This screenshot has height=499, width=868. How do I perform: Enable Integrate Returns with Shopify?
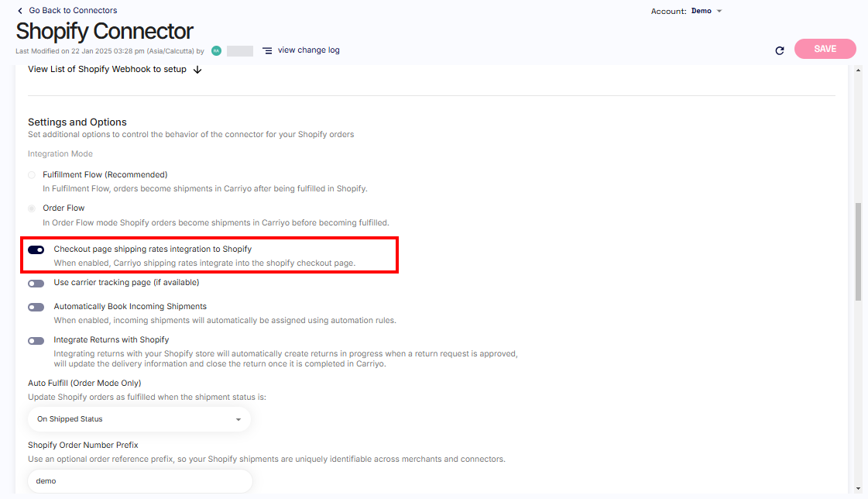36,341
